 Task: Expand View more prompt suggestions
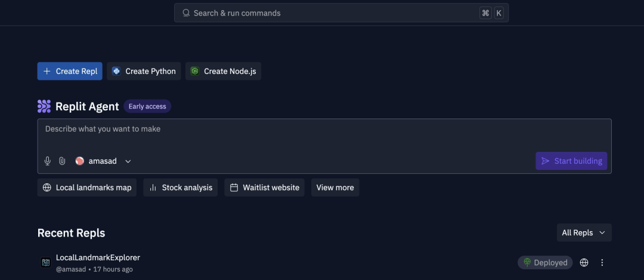coord(335,187)
